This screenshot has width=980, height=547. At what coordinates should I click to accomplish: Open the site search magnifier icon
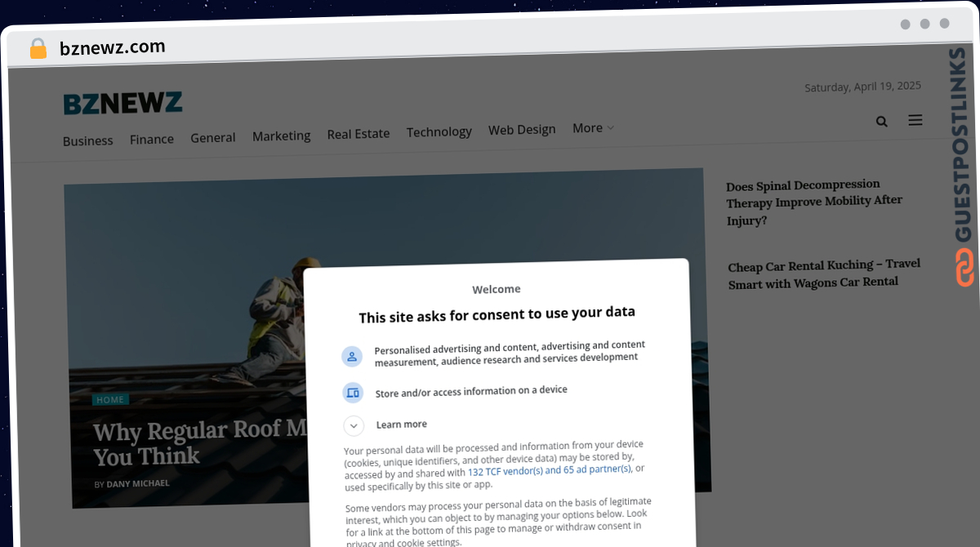click(882, 122)
